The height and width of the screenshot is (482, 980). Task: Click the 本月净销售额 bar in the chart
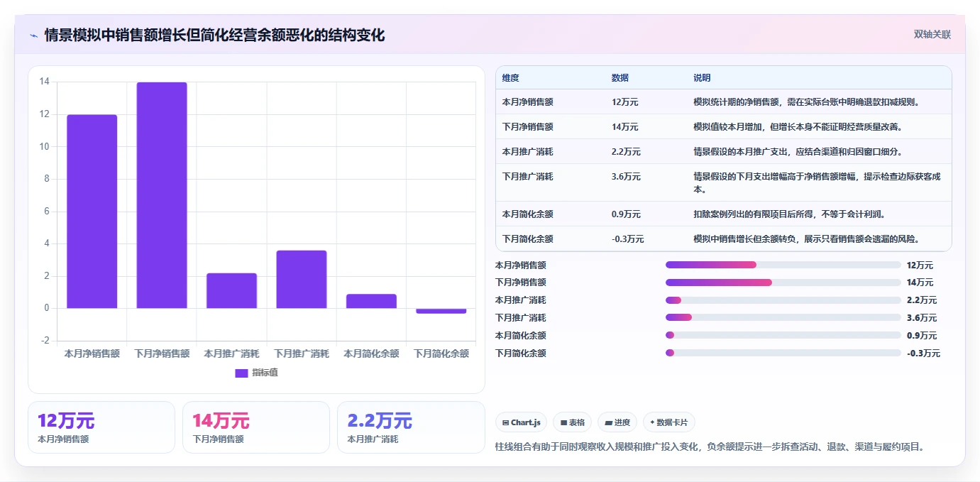pos(92,212)
